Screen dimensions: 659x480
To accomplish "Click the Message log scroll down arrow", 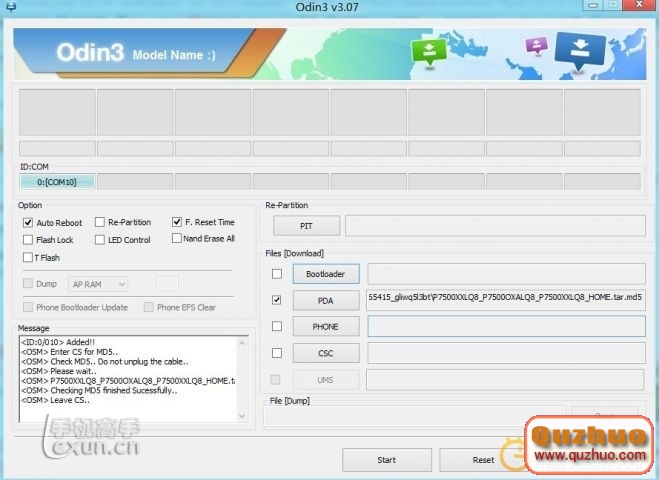I will [x=242, y=416].
